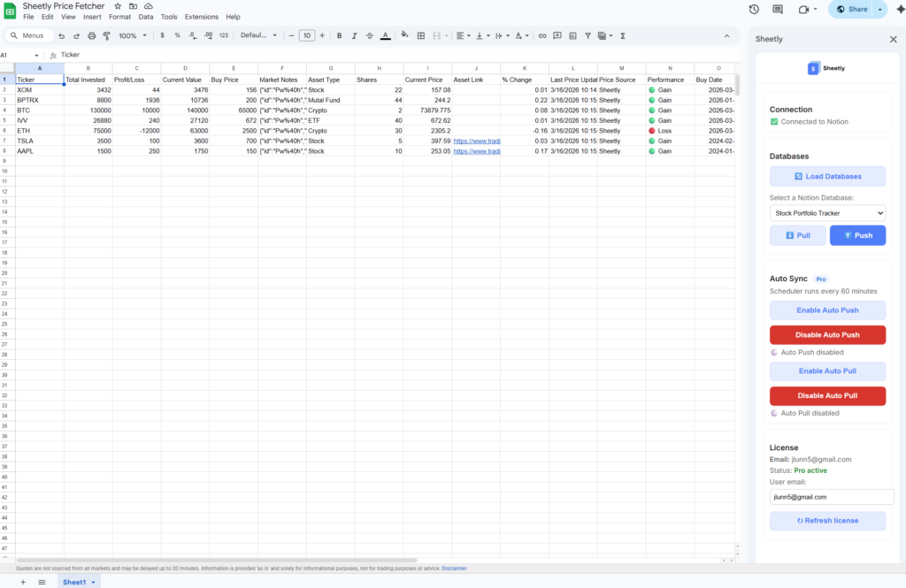
Task: Toggle italic formatting
Action: point(354,36)
